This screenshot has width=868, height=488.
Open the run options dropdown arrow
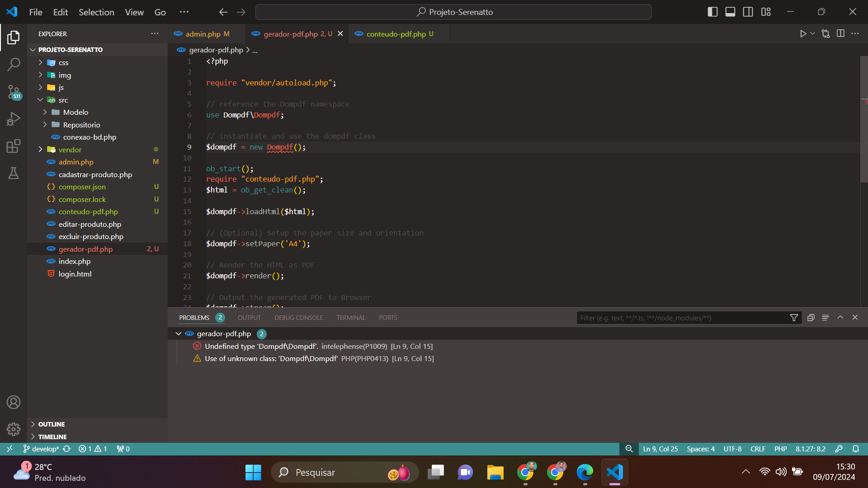[x=812, y=34]
